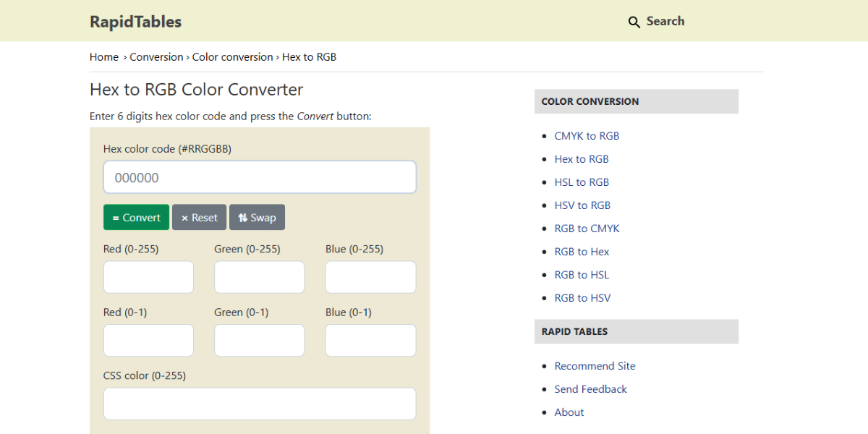Go to Home in breadcrumb
Viewport: 868px width, 434px height.
coord(104,57)
